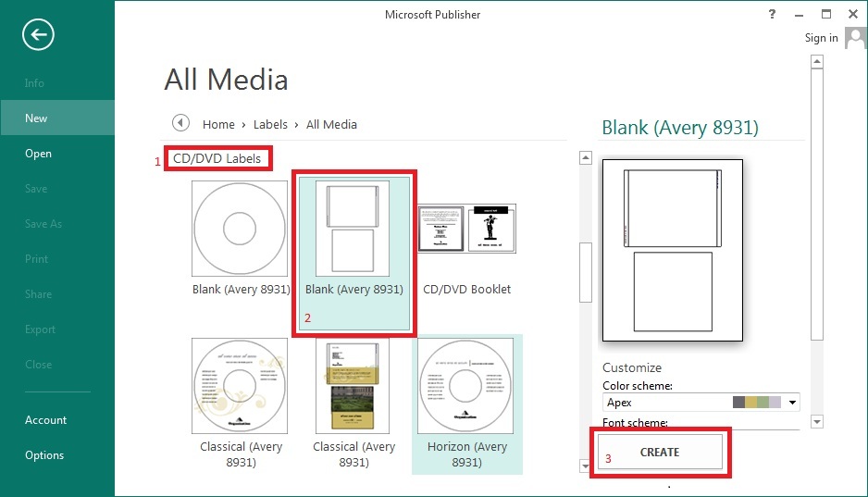
Task: Choose Save As in sidebar
Action: [x=43, y=224]
